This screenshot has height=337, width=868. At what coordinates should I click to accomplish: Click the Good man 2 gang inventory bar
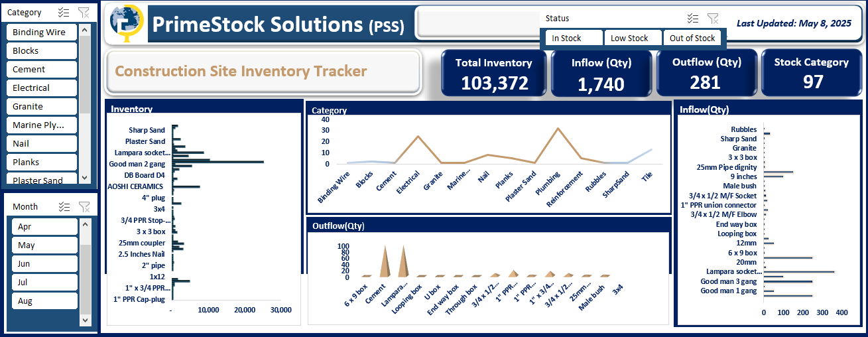[217, 163]
